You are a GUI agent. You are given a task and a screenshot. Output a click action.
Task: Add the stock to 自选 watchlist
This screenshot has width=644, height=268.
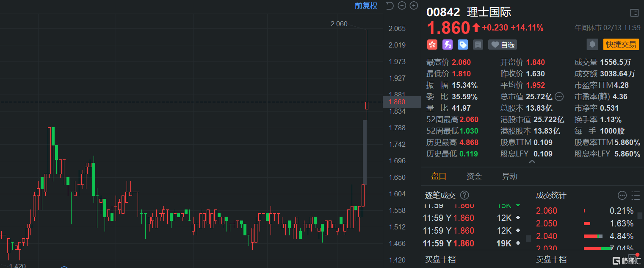click(503, 45)
